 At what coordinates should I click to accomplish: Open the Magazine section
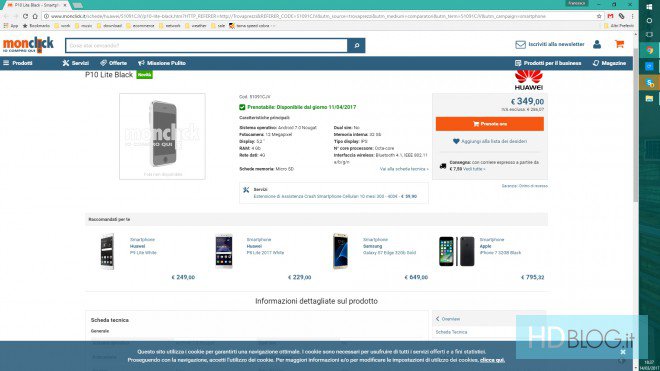(609, 63)
